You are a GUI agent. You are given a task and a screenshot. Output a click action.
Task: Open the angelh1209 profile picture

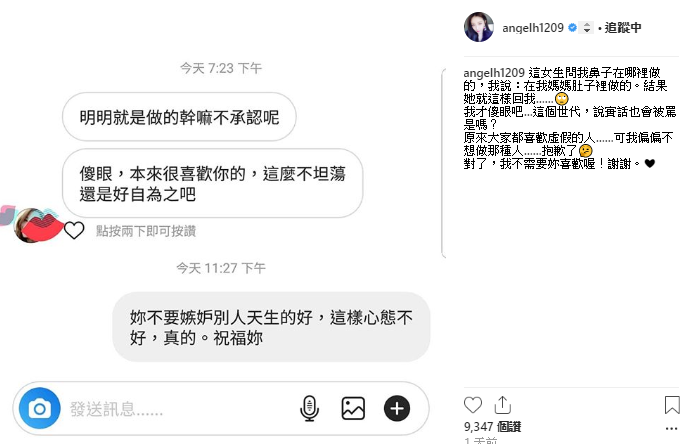[x=479, y=27]
